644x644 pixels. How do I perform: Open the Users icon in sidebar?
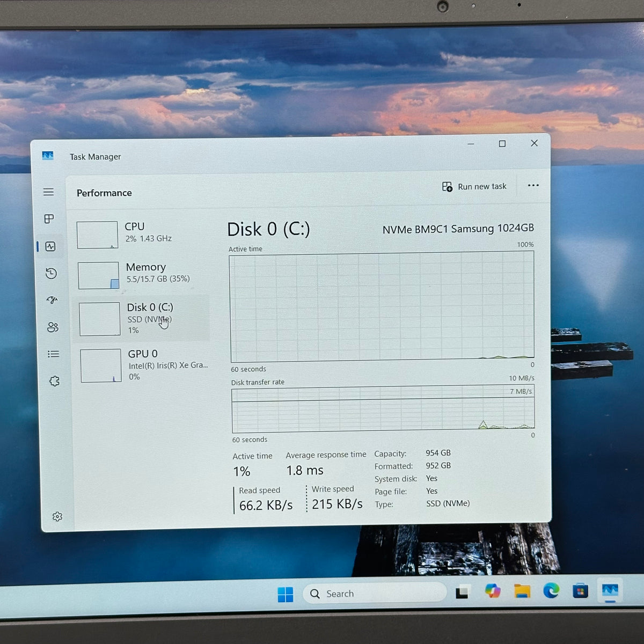(x=53, y=327)
